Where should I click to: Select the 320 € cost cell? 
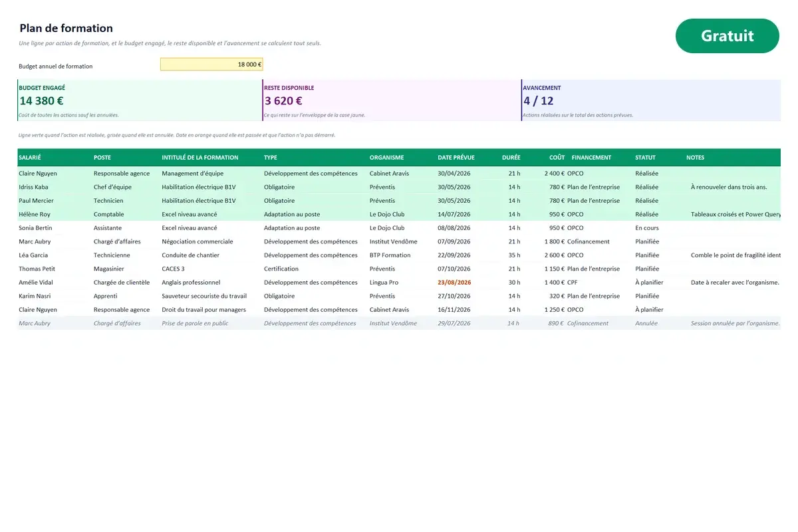557,296
